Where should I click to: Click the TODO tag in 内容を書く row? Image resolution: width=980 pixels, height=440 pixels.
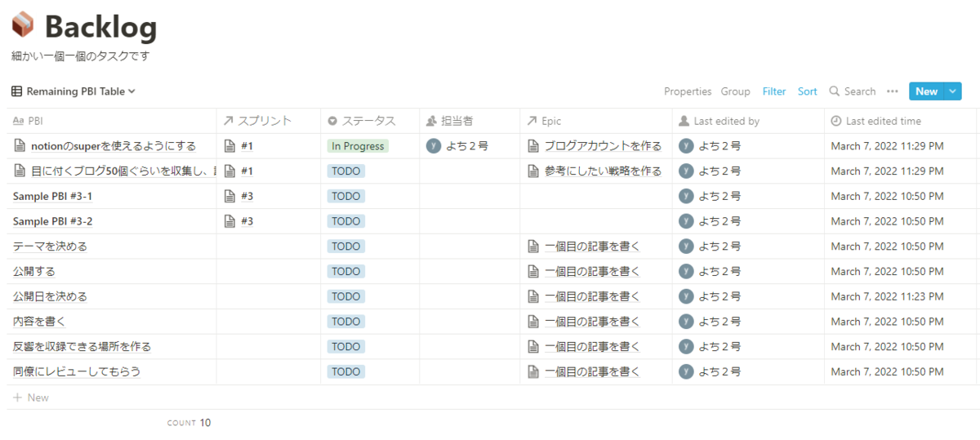coord(346,322)
